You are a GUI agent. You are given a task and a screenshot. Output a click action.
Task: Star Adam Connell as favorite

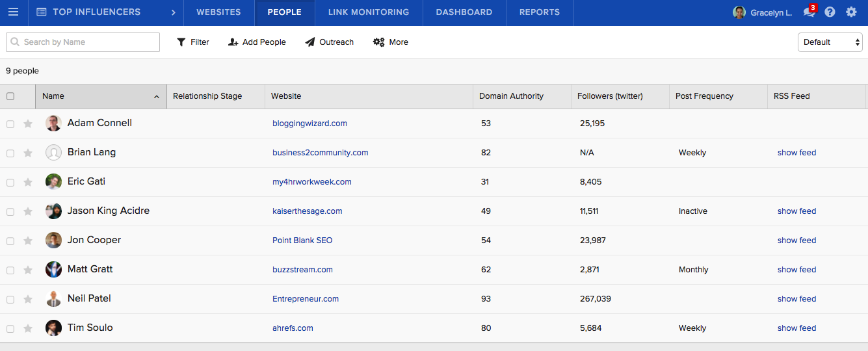click(28, 123)
